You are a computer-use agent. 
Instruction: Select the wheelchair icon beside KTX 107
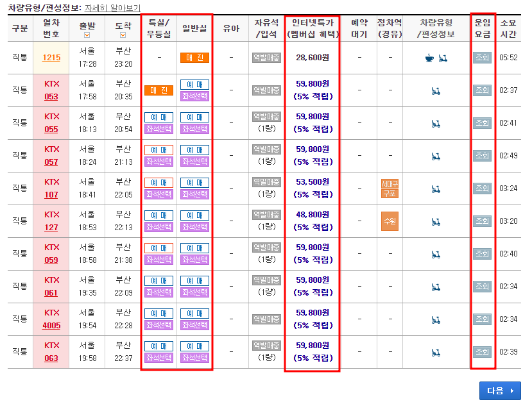[x=436, y=190]
